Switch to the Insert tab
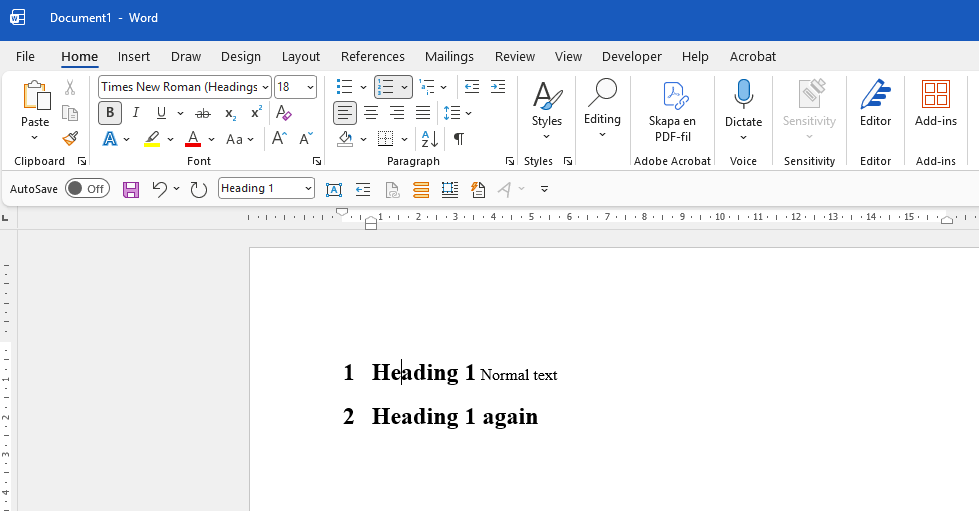The height and width of the screenshot is (511, 979). tap(134, 57)
